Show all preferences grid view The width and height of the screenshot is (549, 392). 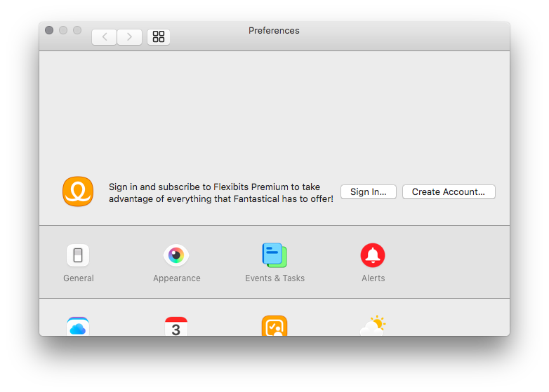pos(159,36)
